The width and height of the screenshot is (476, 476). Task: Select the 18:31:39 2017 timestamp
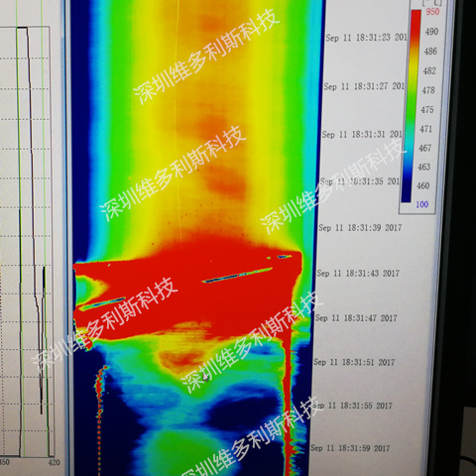click(x=360, y=227)
